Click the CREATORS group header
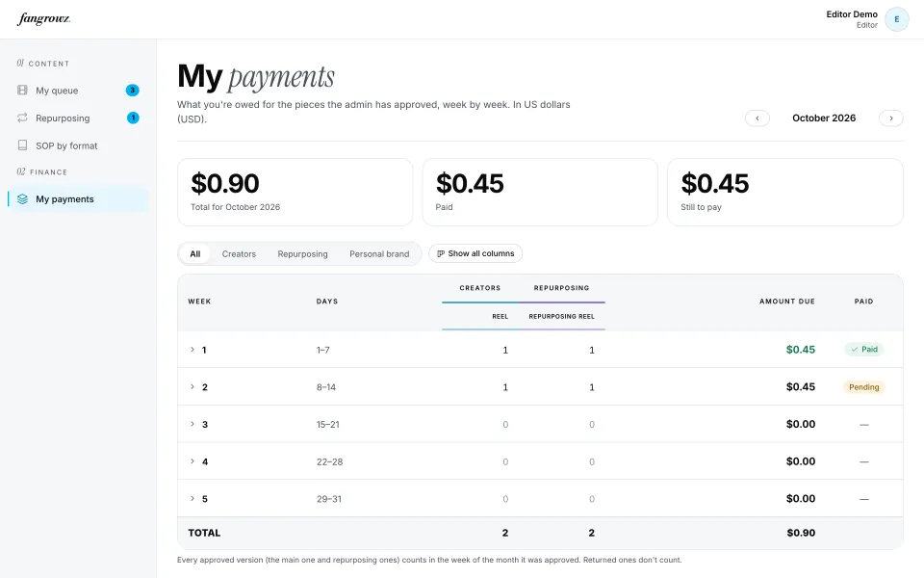The width and height of the screenshot is (924, 578). (x=479, y=288)
